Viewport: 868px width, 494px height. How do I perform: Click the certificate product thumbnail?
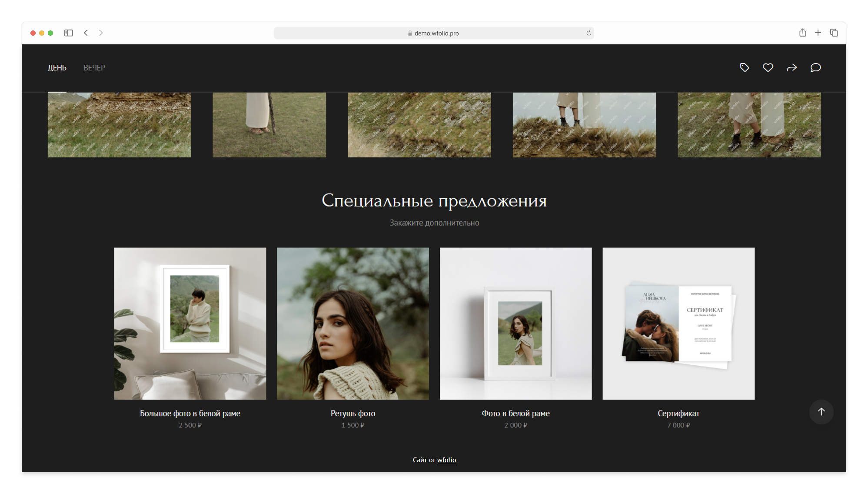tap(678, 324)
